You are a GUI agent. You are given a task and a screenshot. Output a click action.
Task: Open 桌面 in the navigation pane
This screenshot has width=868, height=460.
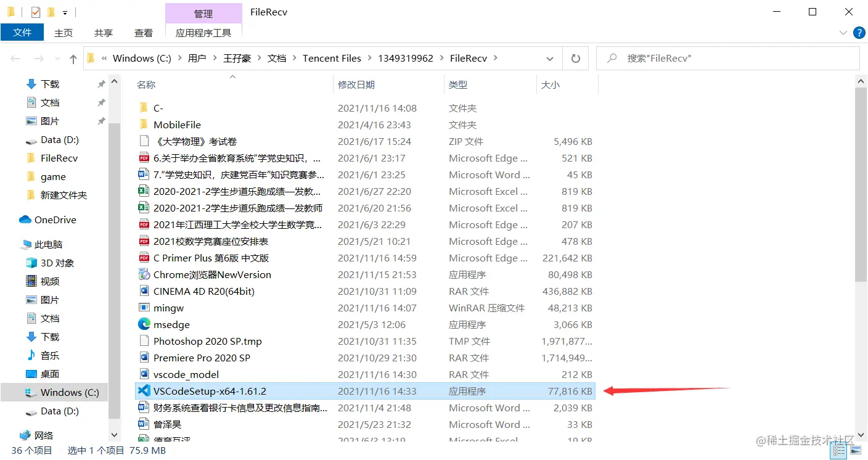click(x=50, y=374)
